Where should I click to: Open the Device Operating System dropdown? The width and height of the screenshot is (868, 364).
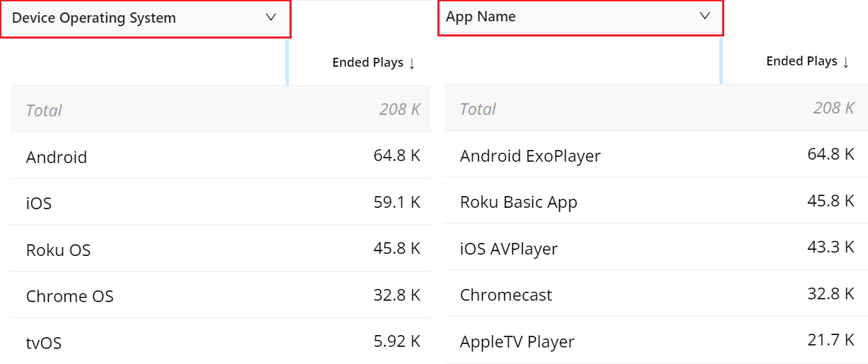145,19
